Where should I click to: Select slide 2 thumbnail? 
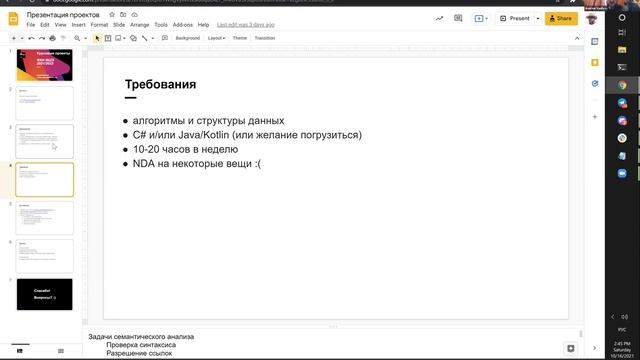(x=44, y=103)
